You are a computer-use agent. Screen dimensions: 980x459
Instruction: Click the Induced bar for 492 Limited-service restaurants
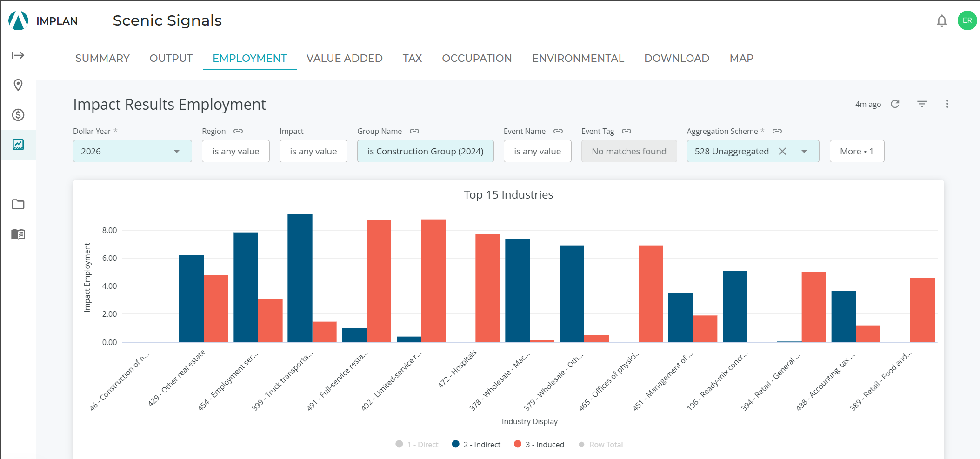click(x=433, y=281)
